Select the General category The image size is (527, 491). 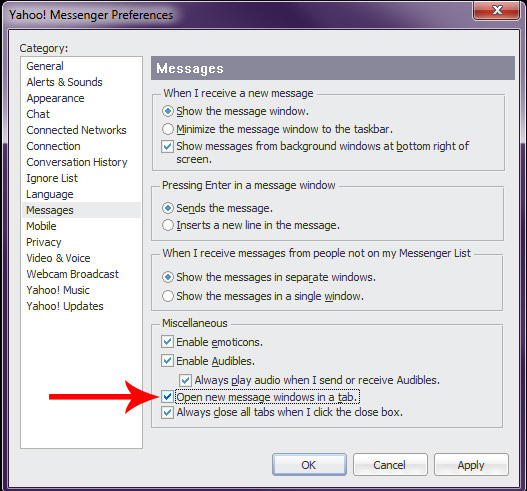pyautogui.click(x=45, y=66)
